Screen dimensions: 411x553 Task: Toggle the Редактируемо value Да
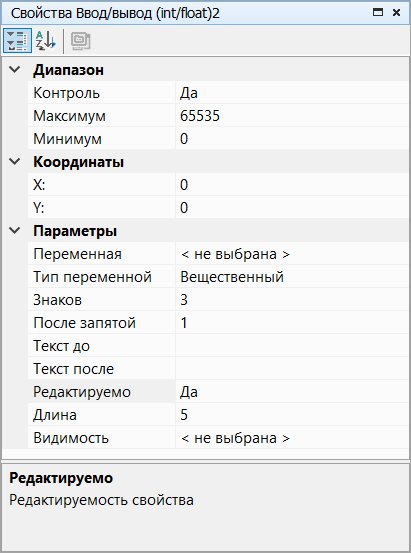292,392
